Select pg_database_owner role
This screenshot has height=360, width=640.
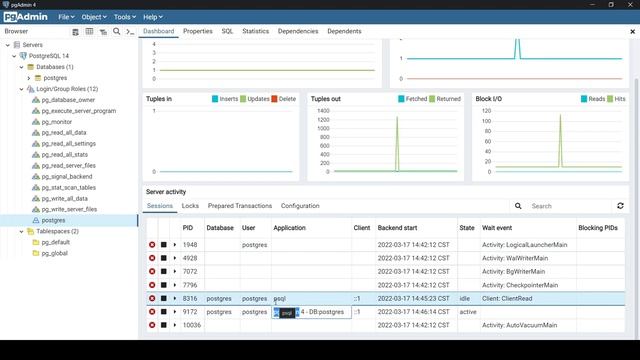(x=68, y=100)
